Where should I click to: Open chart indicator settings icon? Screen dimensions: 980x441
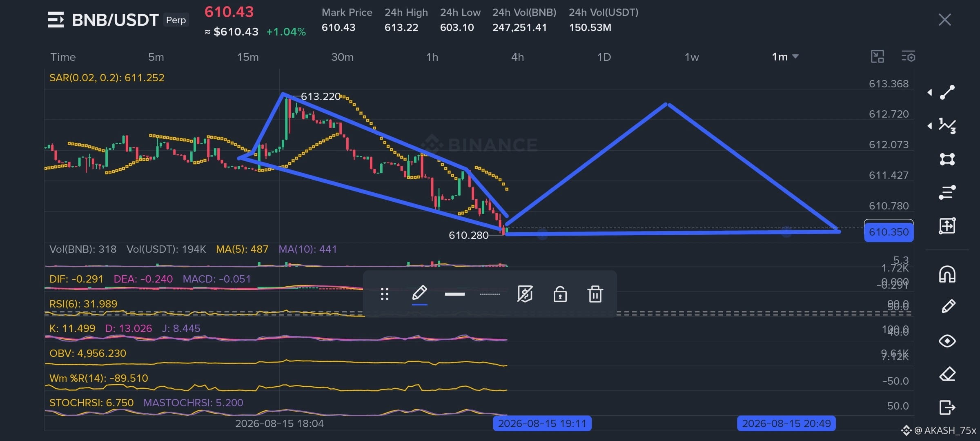pos(908,56)
